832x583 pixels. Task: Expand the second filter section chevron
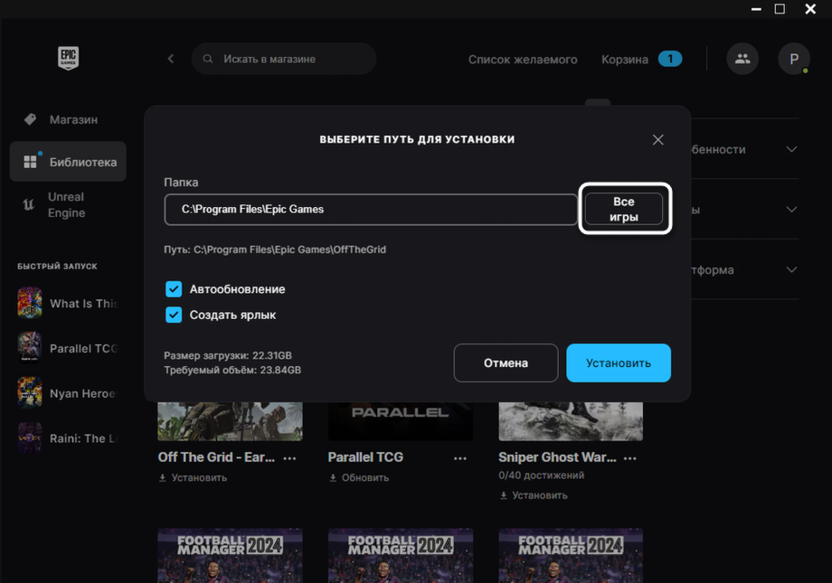tap(791, 210)
